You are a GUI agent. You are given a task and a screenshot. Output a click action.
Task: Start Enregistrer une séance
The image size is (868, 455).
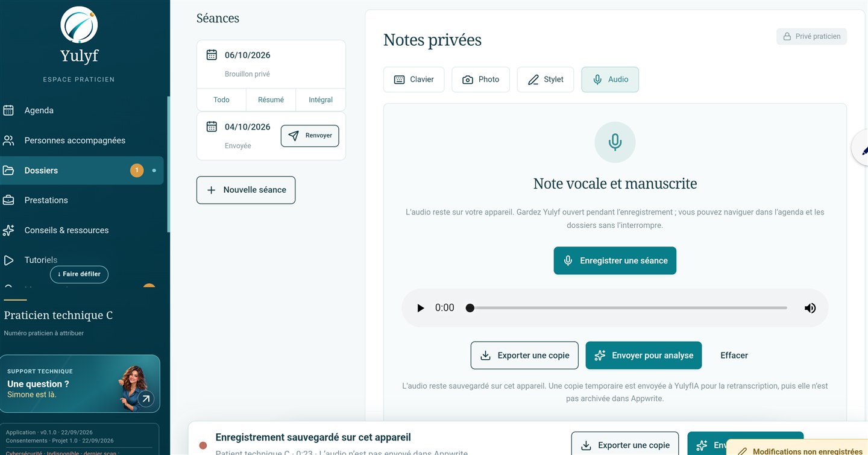tap(615, 260)
